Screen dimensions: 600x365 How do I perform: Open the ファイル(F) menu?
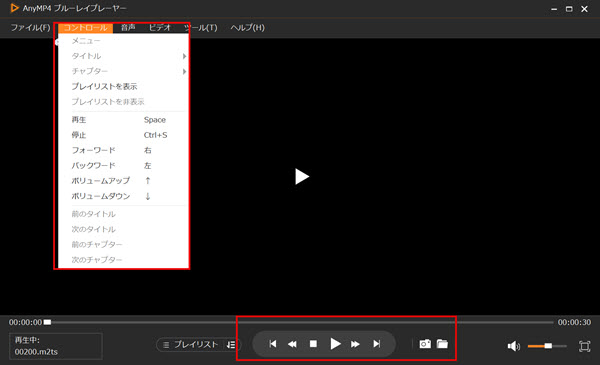30,28
